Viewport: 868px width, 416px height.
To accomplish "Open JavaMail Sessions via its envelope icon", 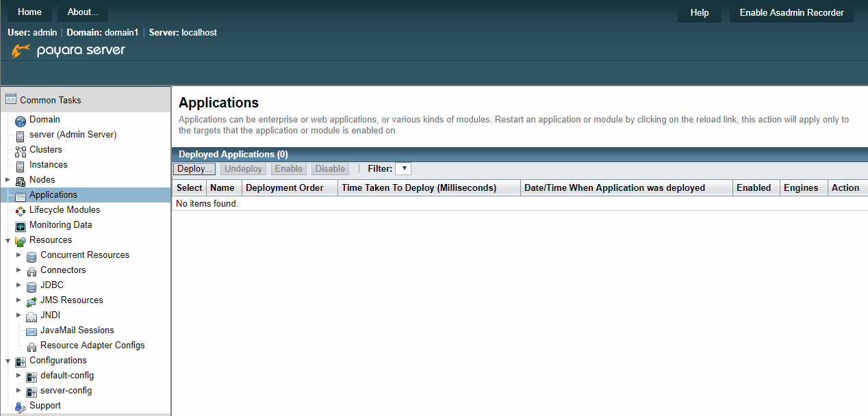I will click(31, 330).
